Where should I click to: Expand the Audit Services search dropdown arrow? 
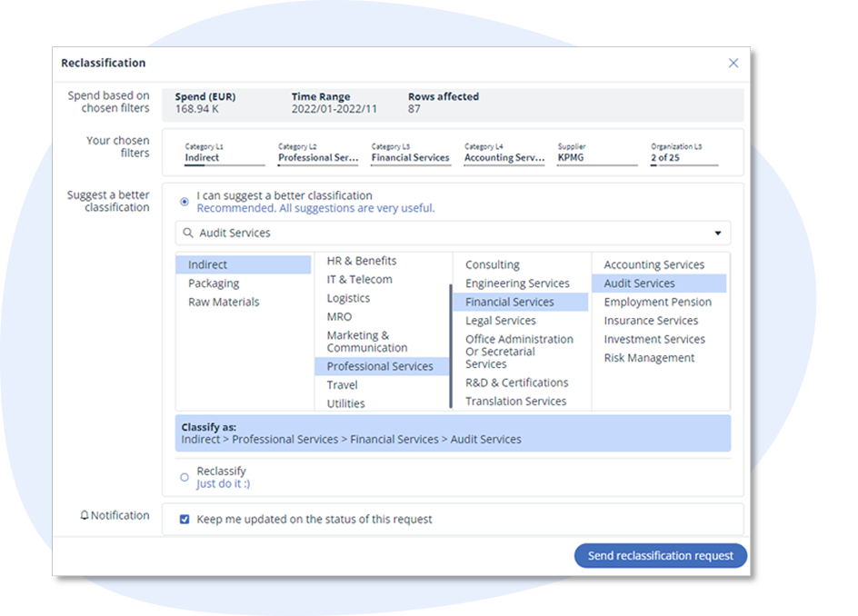pyautogui.click(x=717, y=233)
